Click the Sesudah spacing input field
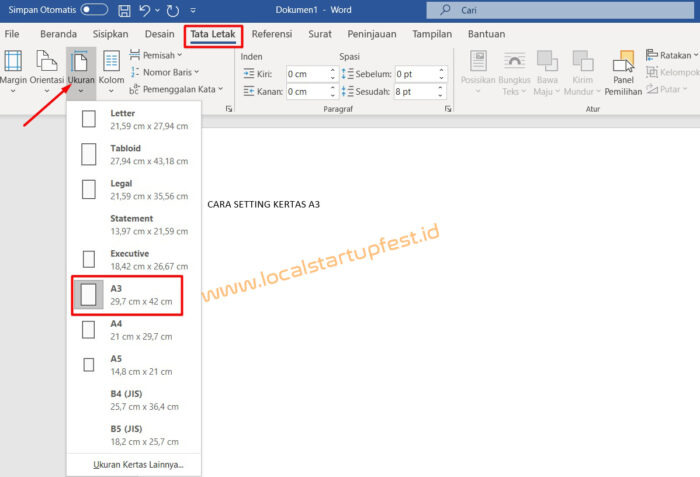700x477 pixels. [x=416, y=92]
